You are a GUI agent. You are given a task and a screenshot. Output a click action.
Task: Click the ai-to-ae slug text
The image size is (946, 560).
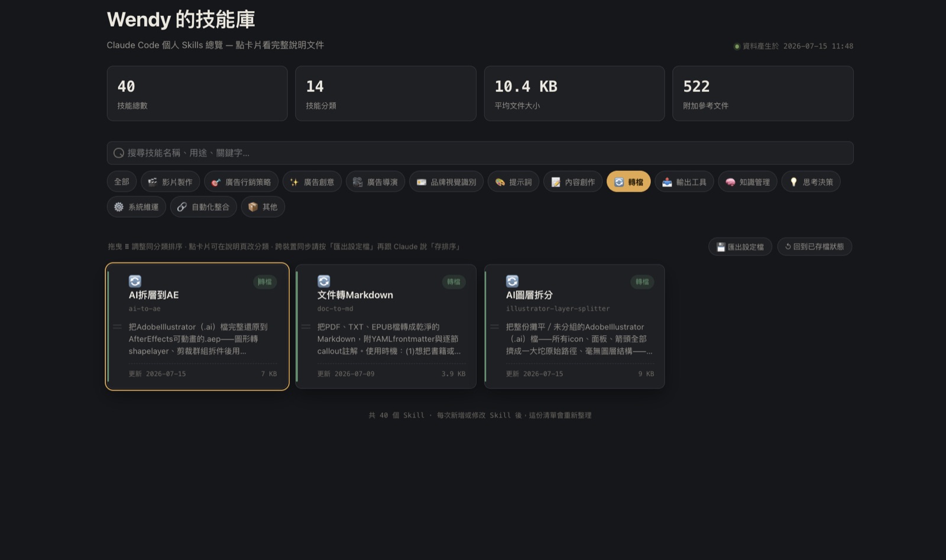(x=145, y=309)
